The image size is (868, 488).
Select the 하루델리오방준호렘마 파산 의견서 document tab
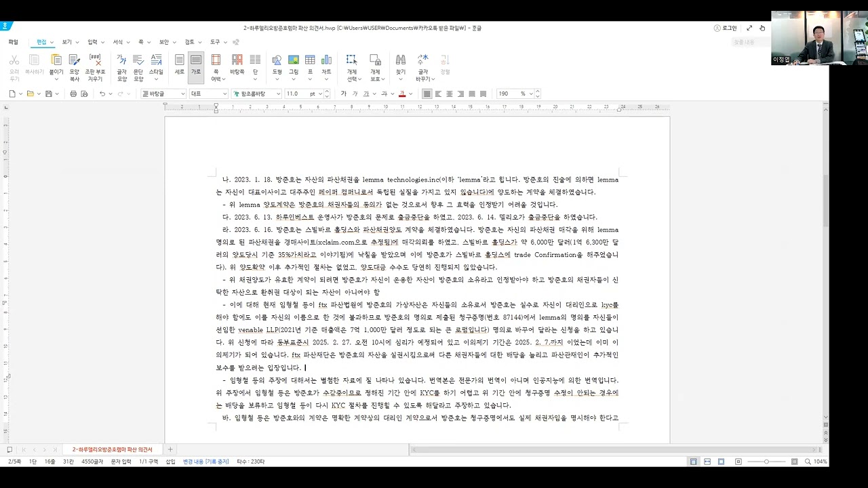112,449
